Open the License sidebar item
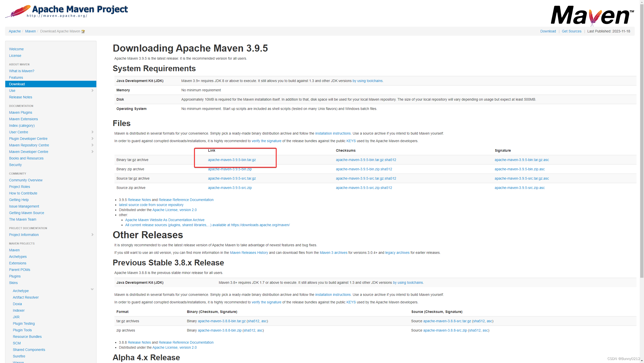The image size is (644, 363). 15,56
